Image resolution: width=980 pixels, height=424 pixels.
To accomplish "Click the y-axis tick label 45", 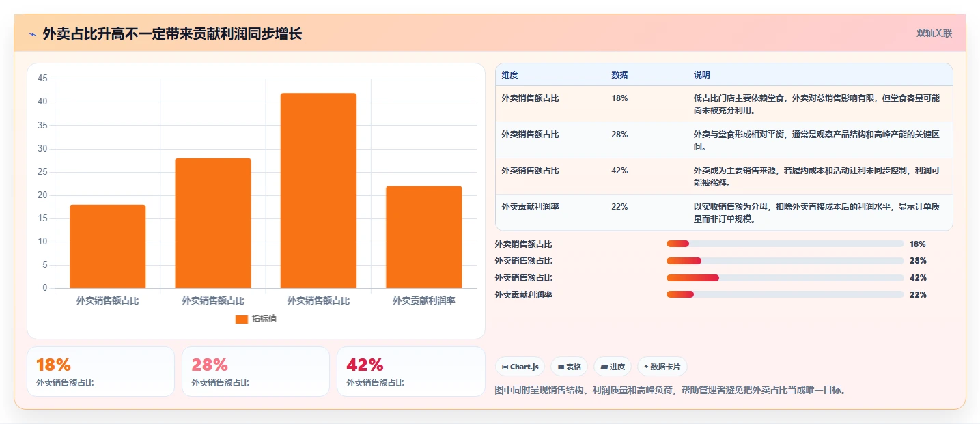I will pyautogui.click(x=42, y=79).
